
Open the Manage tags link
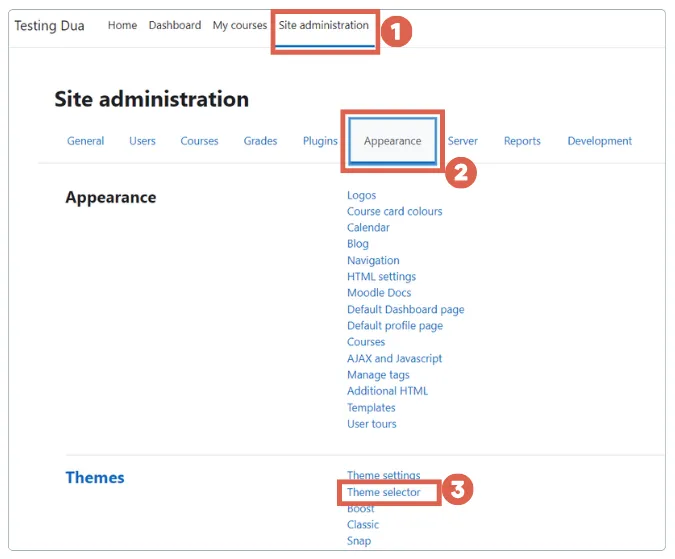pos(378,375)
